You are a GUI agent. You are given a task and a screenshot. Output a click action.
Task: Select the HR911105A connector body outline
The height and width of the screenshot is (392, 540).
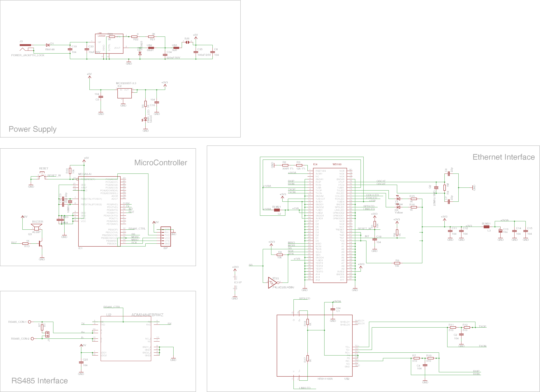coord(315,346)
